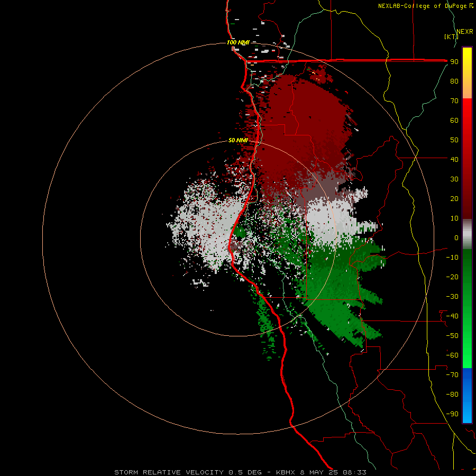Click the 90 value on the velocity scale
476x476 pixels.
[x=454, y=62]
